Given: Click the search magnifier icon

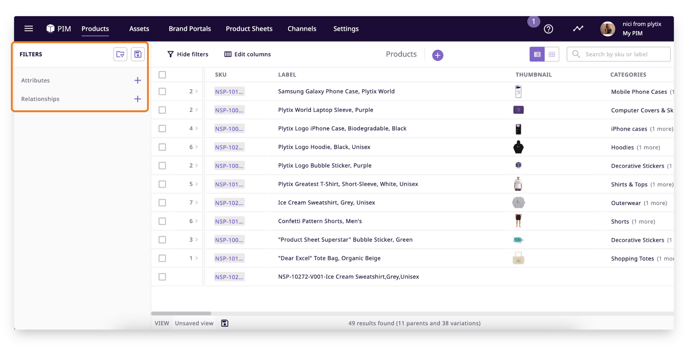Looking at the screenshot, I should pyautogui.click(x=576, y=54).
